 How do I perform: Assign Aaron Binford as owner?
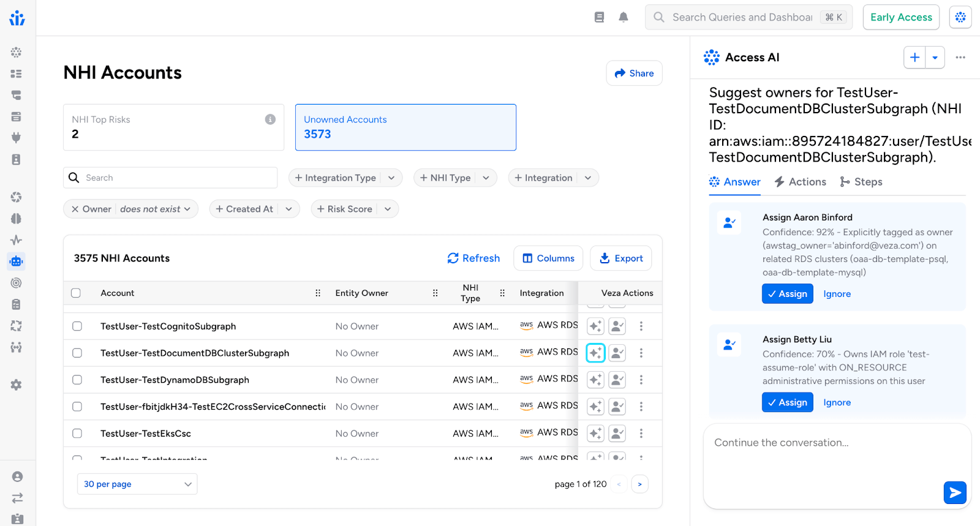(787, 294)
